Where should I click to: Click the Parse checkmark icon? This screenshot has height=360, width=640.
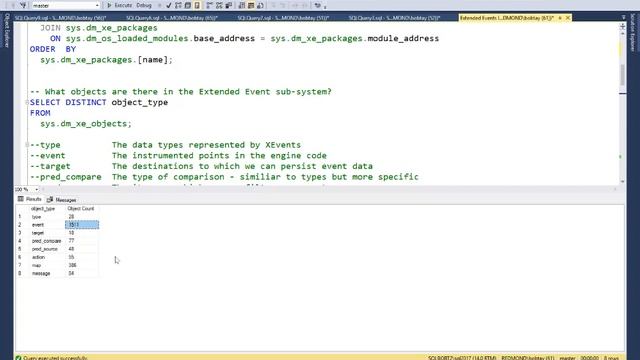(x=169, y=5)
